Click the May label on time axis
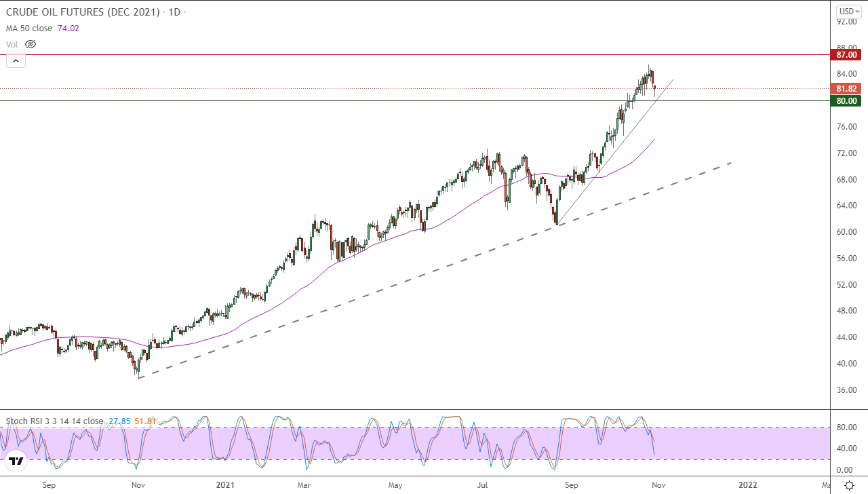868x494 pixels. pyautogui.click(x=396, y=485)
